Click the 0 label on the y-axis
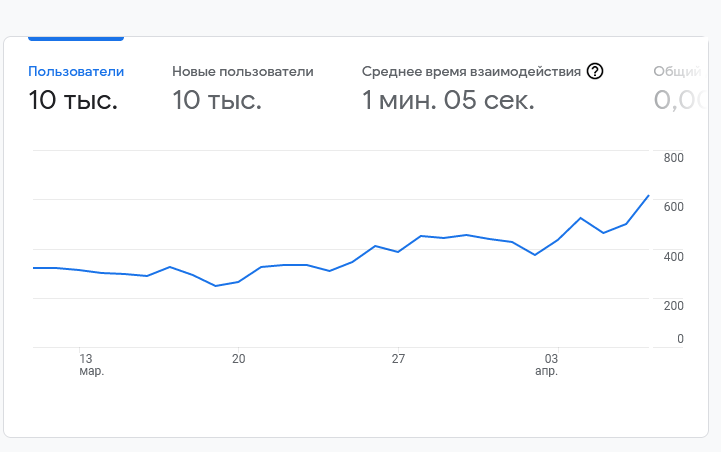 coord(680,339)
